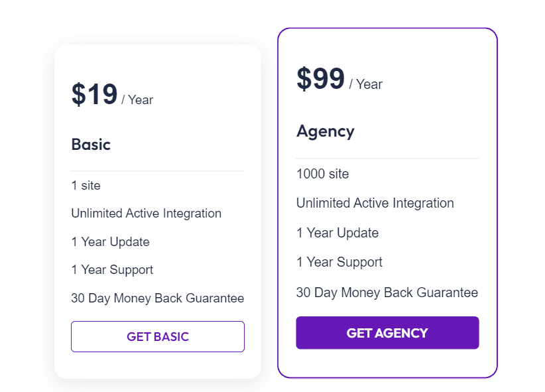Click the $99 price text
The width and height of the screenshot is (545, 392).
point(320,80)
